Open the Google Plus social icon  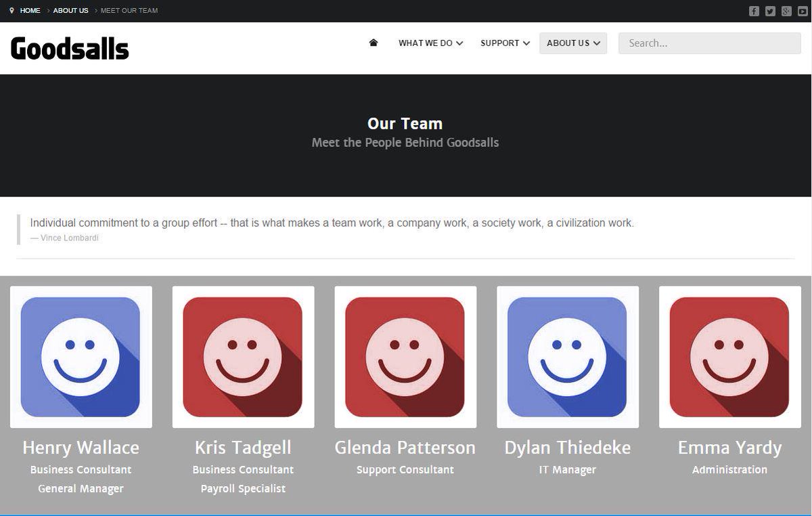pyautogui.click(x=786, y=11)
